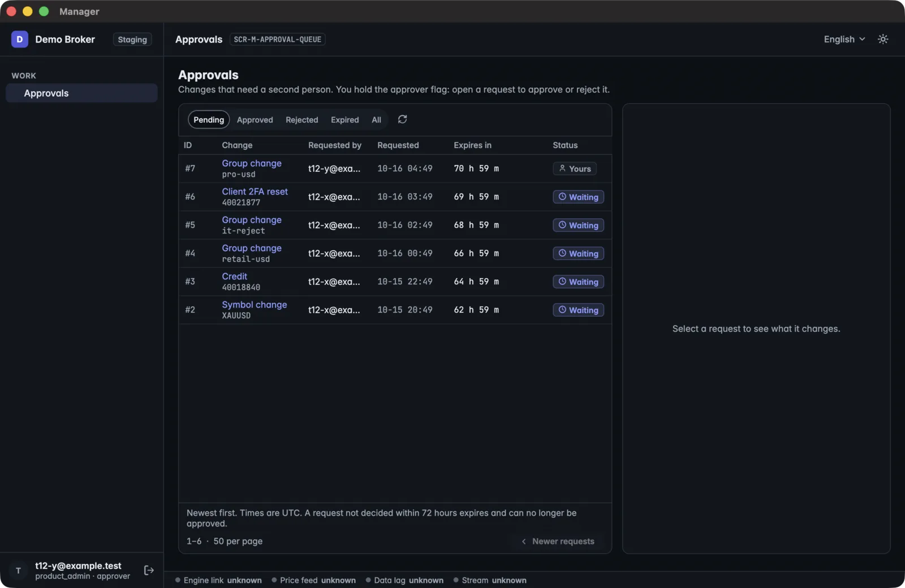Open Symbol change XAUUSD request

[254, 305]
